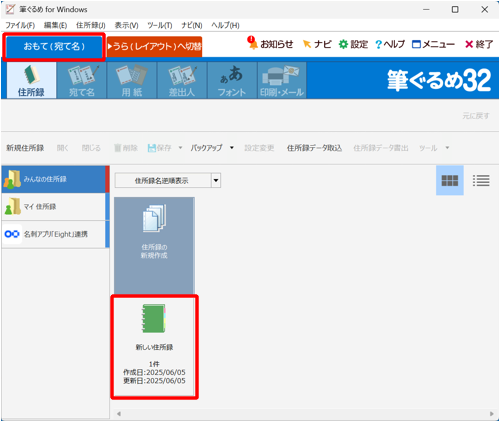Viewport: 500px width, 422px height.
Task: Open お知らせ notifications bell
Action: [x=270, y=44]
